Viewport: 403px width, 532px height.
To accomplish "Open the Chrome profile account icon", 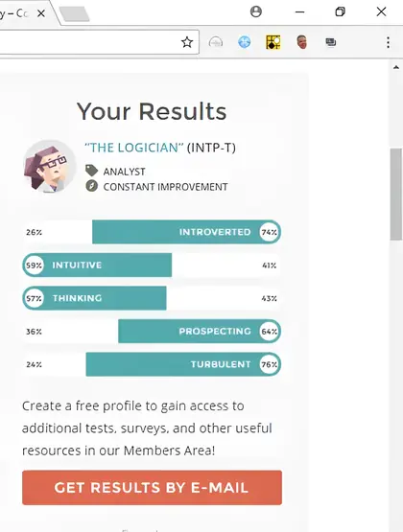I will 255,12.
